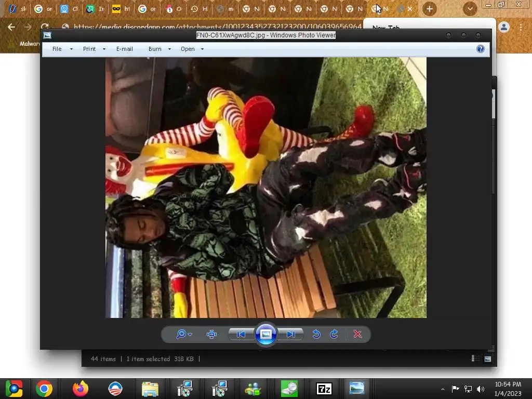The image size is (532, 399).
Task: Click the Action Center flag tray icon
Action: pyautogui.click(x=455, y=389)
